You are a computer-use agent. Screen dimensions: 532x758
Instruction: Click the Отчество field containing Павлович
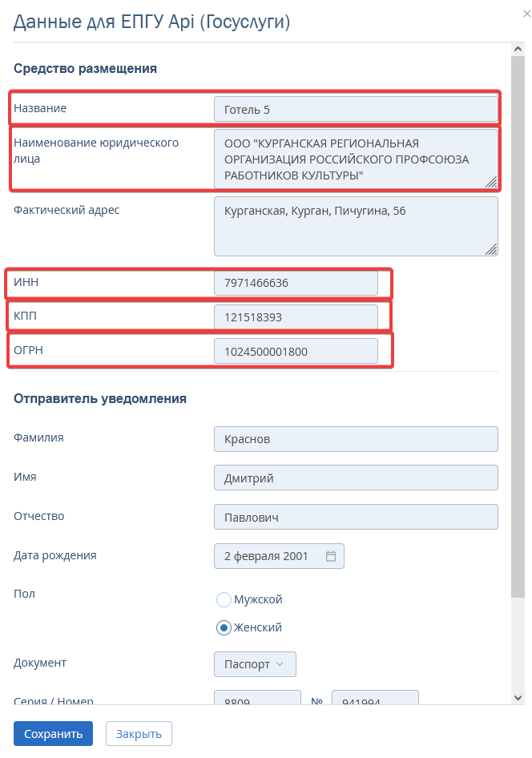356,518
